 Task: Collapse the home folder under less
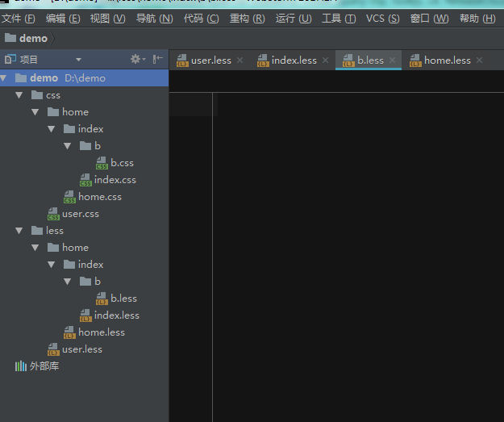point(35,248)
